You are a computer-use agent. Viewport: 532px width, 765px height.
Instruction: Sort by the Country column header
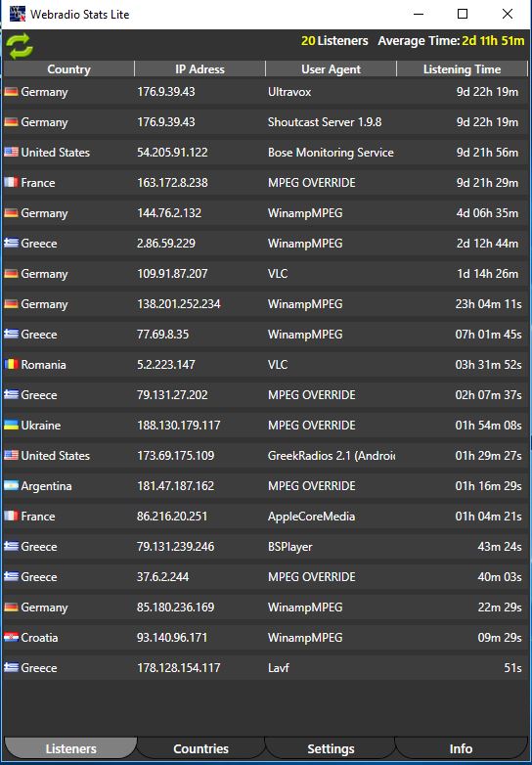click(68, 68)
